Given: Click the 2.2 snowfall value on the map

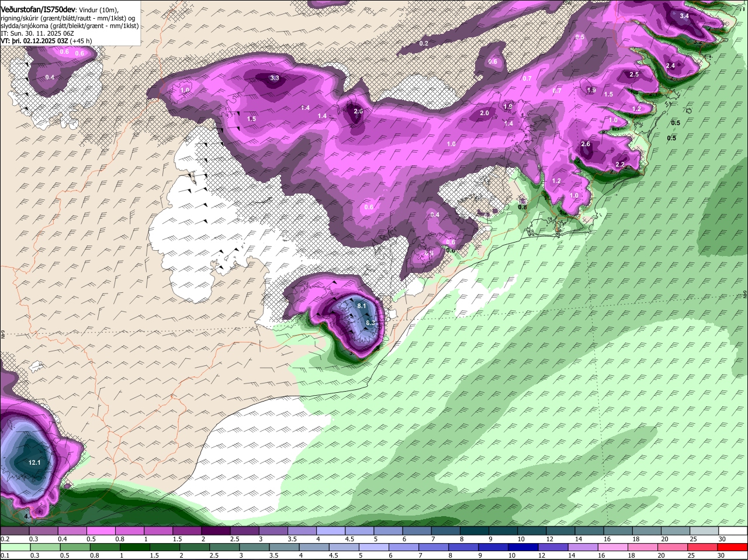Looking at the screenshot, I should [x=620, y=165].
